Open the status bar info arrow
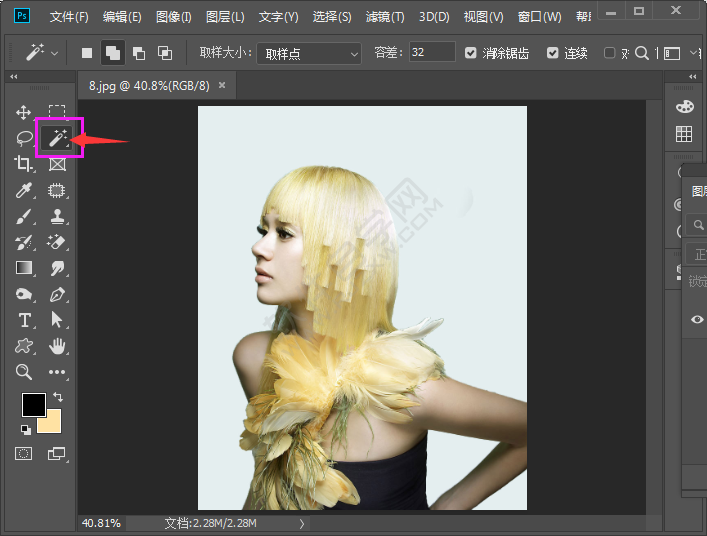Viewport: 707px width, 536px height. (302, 523)
